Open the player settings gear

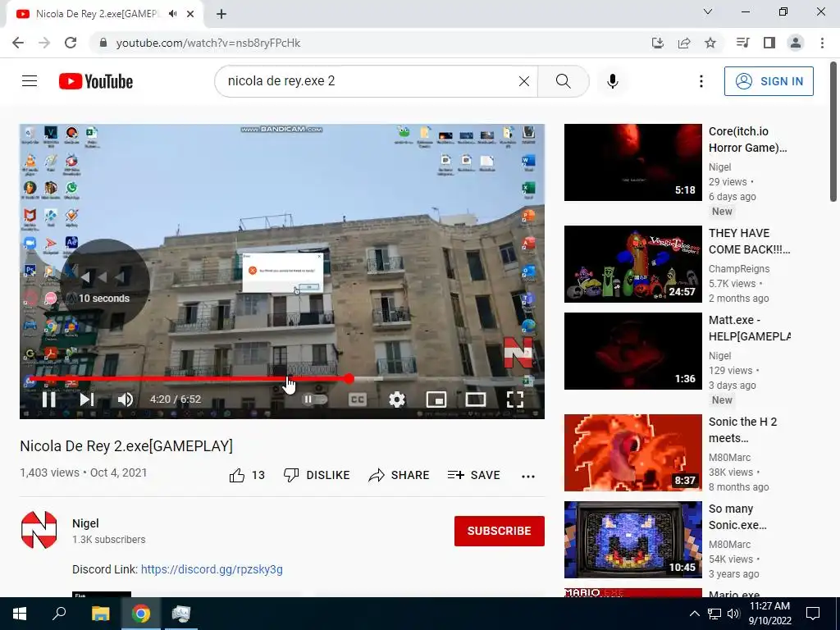pyautogui.click(x=397, y=399)
